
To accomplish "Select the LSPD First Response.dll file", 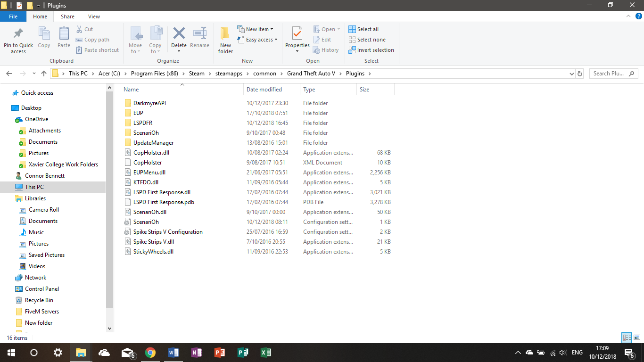I will point(162,192).
